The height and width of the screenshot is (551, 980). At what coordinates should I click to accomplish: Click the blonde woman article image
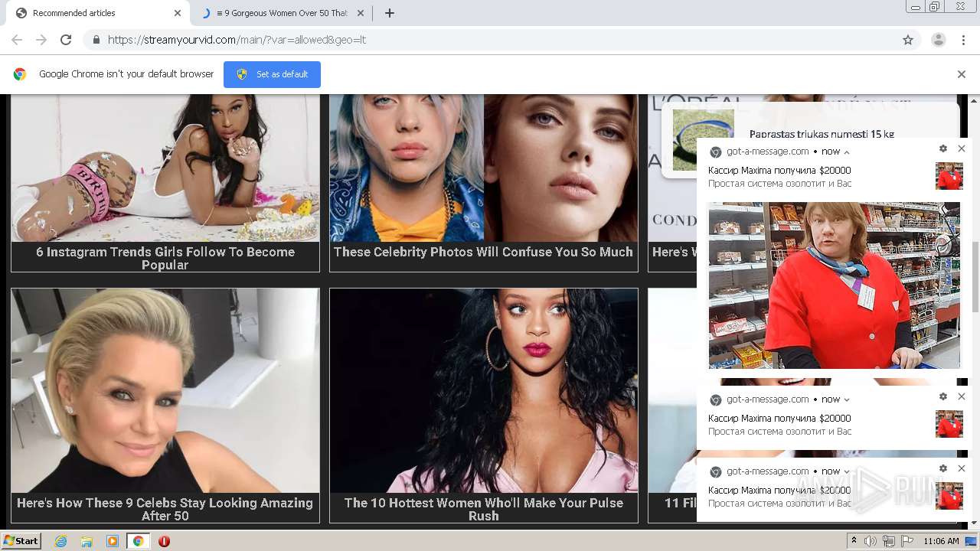[x=165, y=390]
